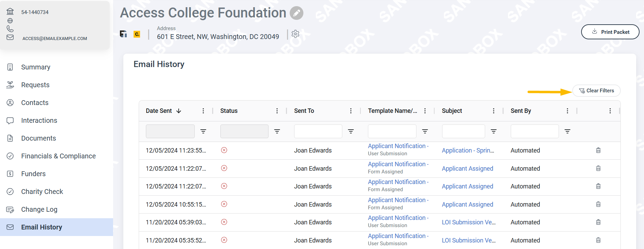Open Charity Check in the sidebar
The image size is (644, 249).
[x=56, y=192]
